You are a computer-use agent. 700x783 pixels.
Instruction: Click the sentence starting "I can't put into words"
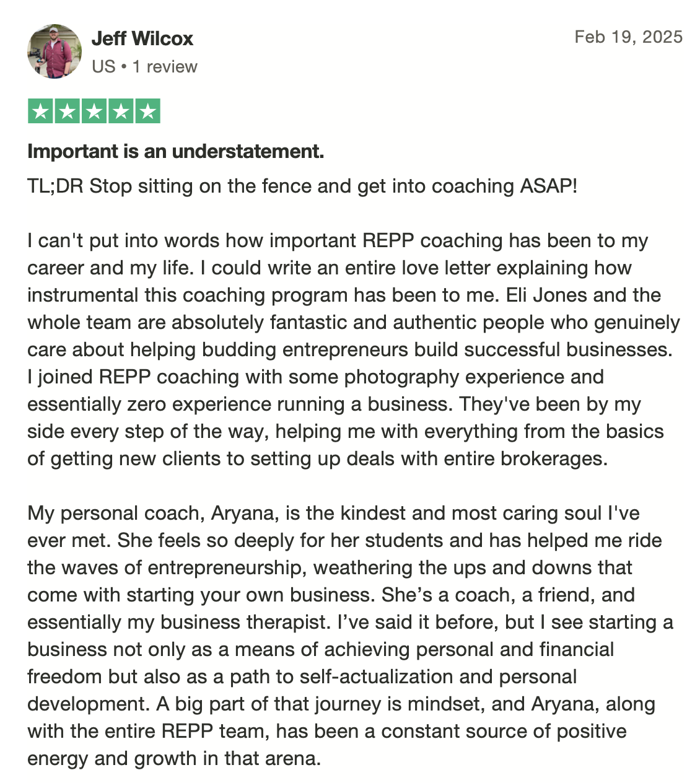338,254
